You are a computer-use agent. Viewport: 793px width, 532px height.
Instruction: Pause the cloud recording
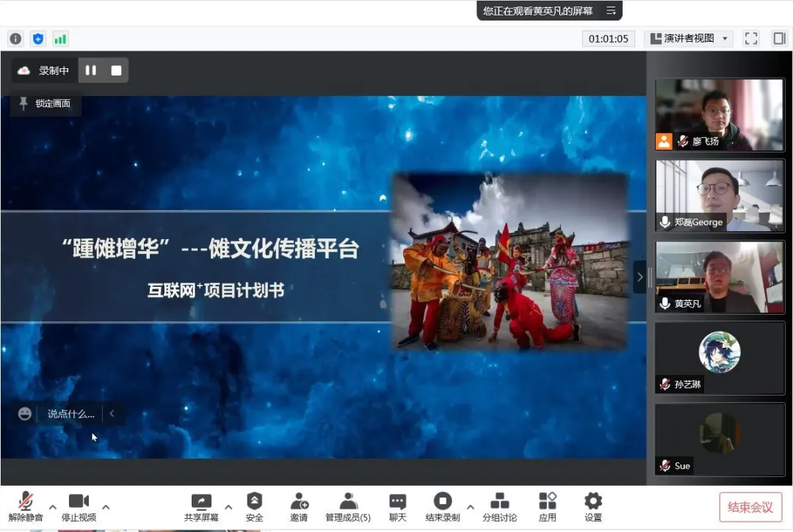click(91, 70)
